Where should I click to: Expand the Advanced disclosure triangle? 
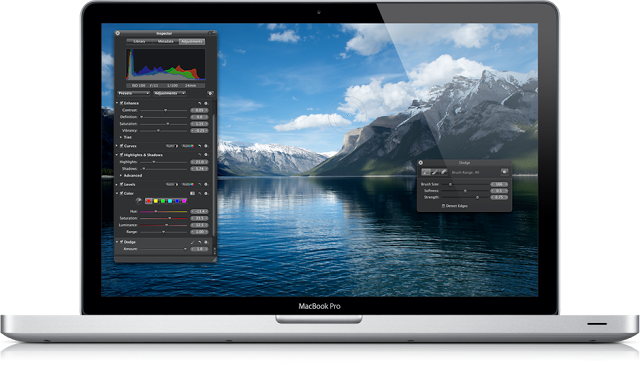click(x=121, y=175)
